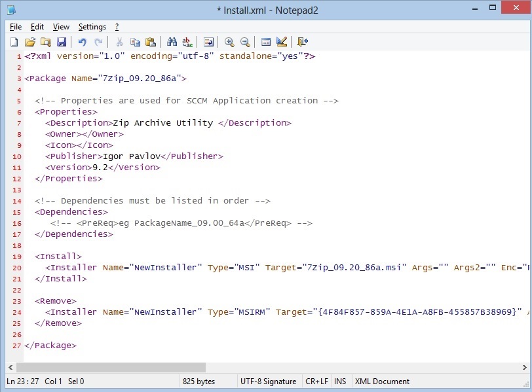Screen dimensions: 532x392
Task: Click line number 27 in the margin
Action: pos(16,346)
